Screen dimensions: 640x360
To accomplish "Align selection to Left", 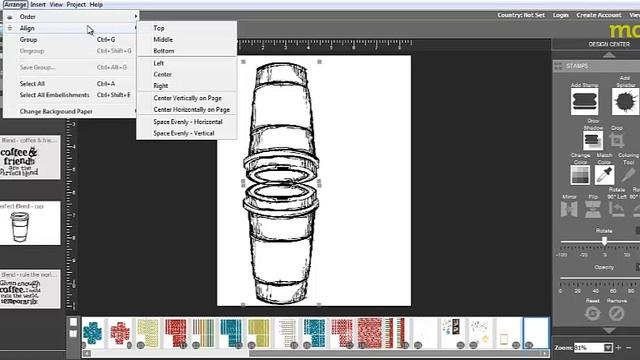I will coord(187,63).
